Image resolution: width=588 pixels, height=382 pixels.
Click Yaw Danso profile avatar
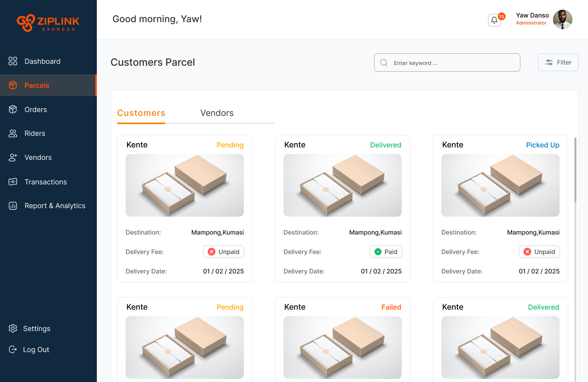coord(562,19)
